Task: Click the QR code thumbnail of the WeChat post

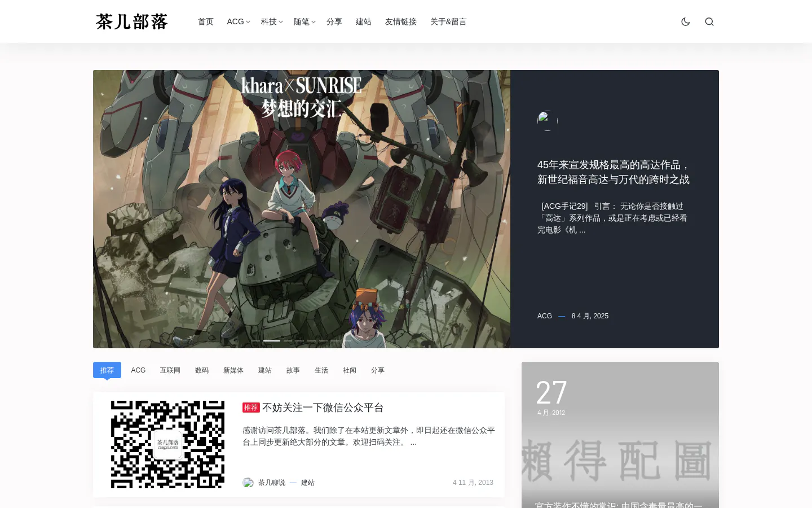Action: click(x=167, y=444)
